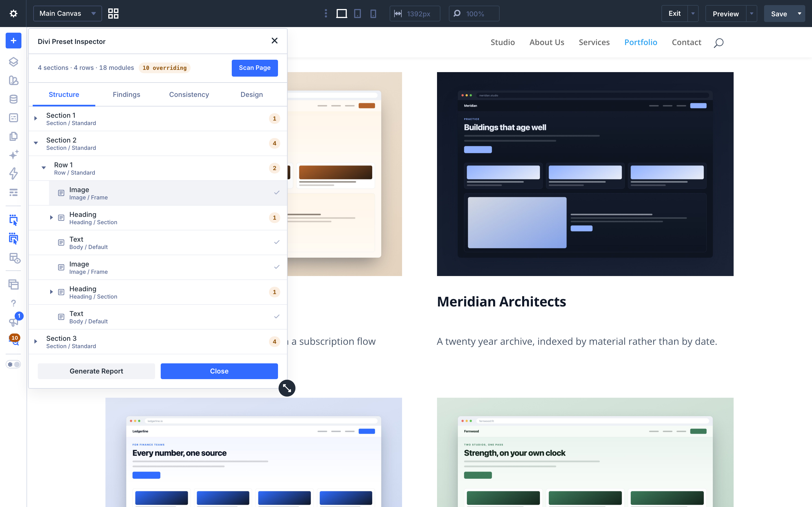Click the blue add-element plus button

(14, 41)
